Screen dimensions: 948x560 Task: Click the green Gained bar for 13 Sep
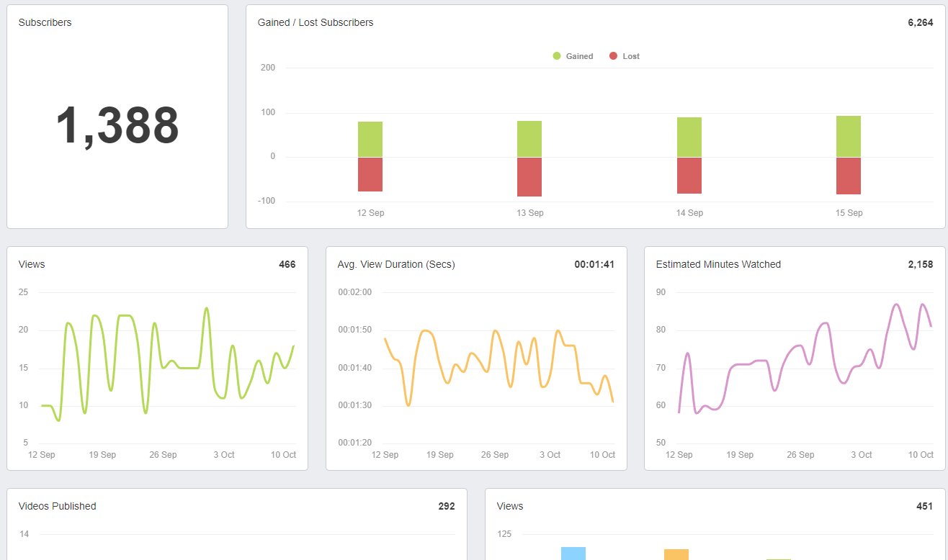point(529,137)
